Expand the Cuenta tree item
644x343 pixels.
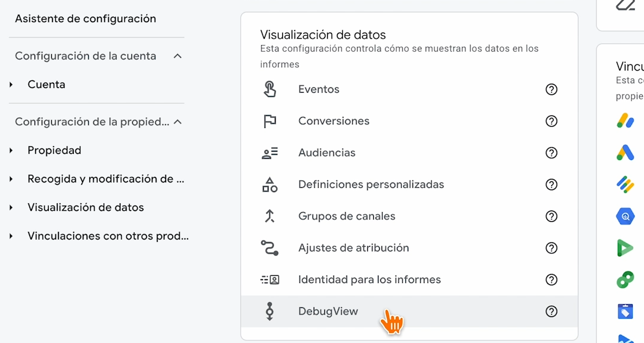pyautogui.click(x=11, y=84)
